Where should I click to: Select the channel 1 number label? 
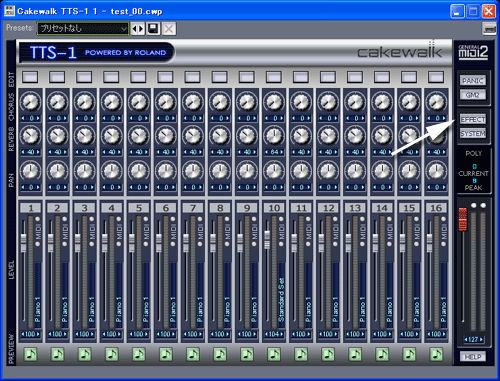31,208
